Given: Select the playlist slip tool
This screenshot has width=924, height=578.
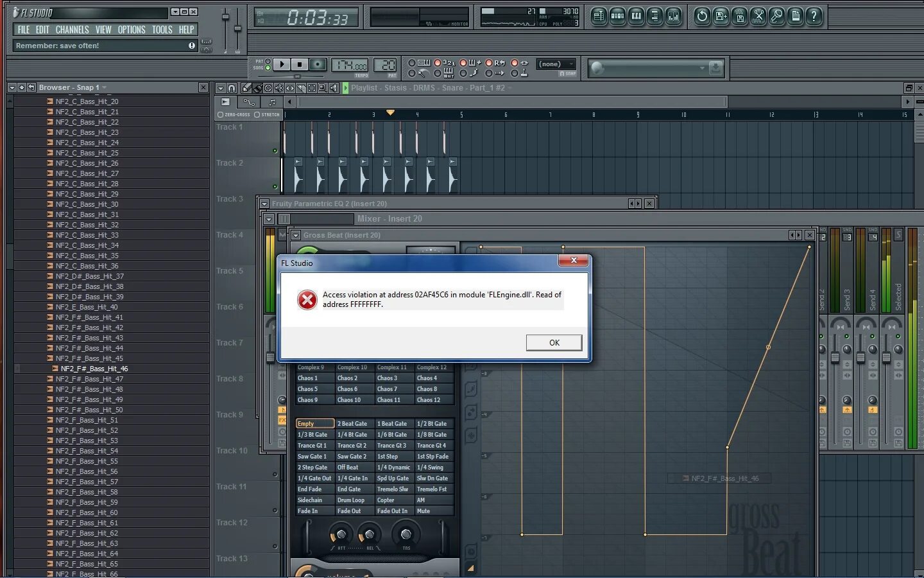Looking at the screenshot, I should click(x=290, y=88).
